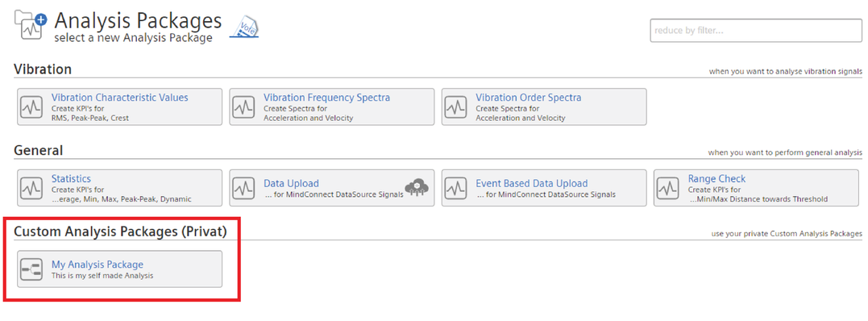Click the cloud upload icon on Data Upload

coord(417,188)
